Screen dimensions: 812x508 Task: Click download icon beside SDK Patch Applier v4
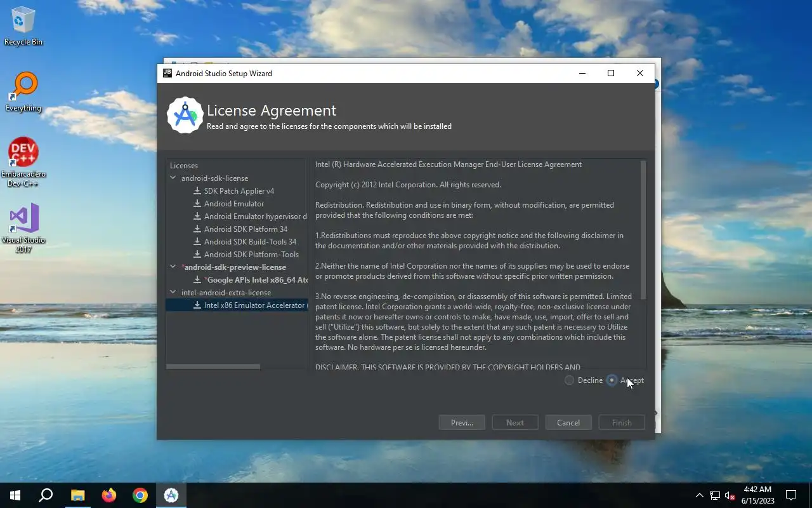click(197, 191)
